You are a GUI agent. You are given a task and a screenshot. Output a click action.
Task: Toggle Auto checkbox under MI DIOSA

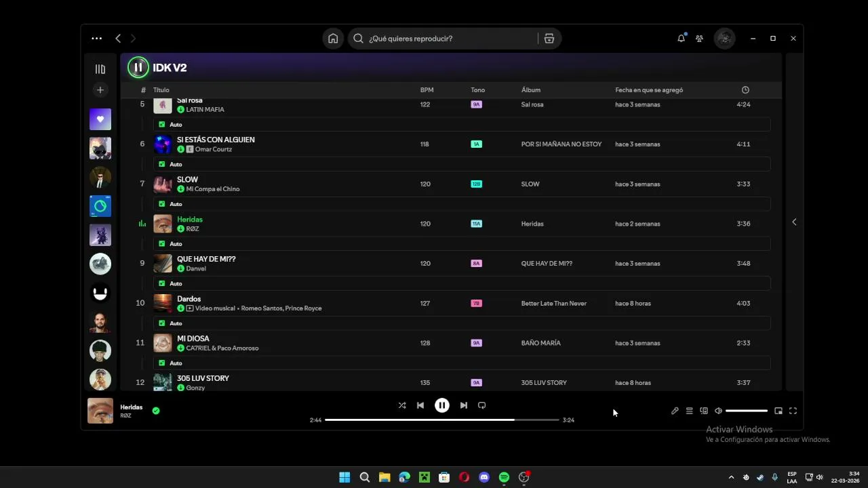[x=161, y=363]
